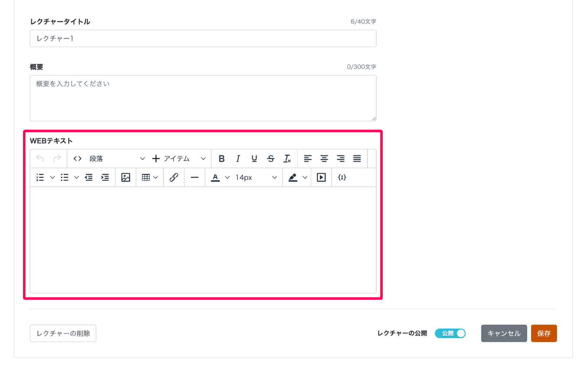588x369 pixels.
Task: Decrease indent of text
Action: [x=89, y=177]
